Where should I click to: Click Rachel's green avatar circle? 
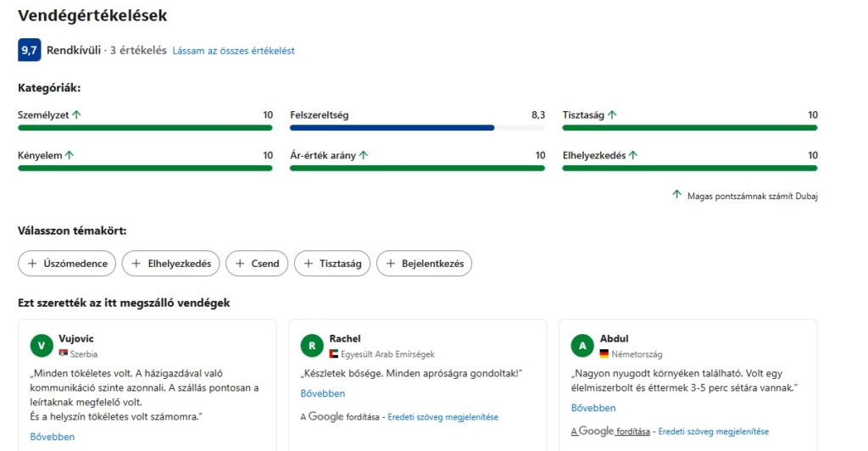[312, 345]
